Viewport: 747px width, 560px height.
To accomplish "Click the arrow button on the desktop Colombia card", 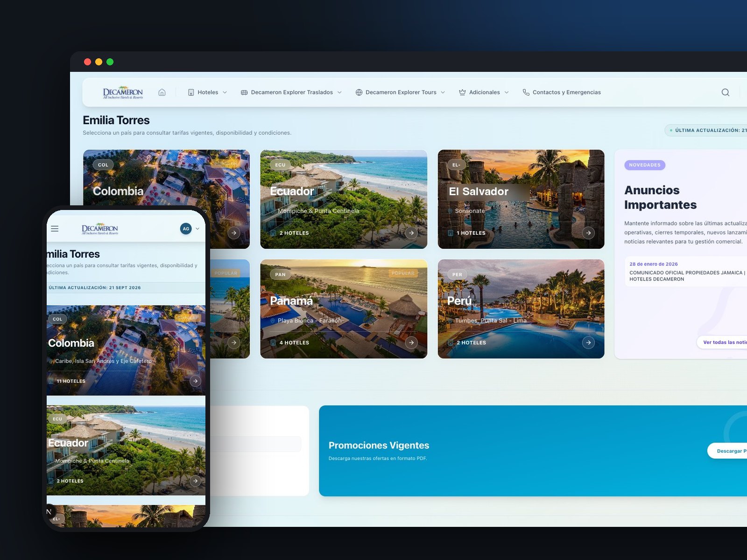I will pos(234,233).
